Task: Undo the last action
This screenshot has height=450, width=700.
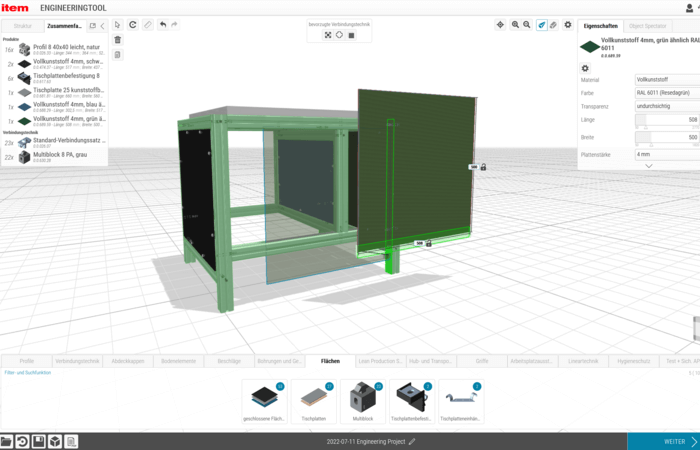Action: coord(162,24)
